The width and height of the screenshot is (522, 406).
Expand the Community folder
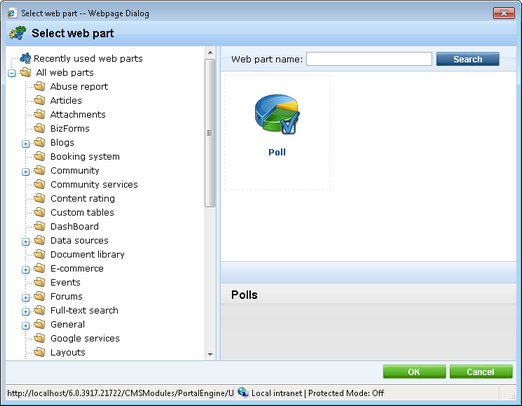point(26,172)
